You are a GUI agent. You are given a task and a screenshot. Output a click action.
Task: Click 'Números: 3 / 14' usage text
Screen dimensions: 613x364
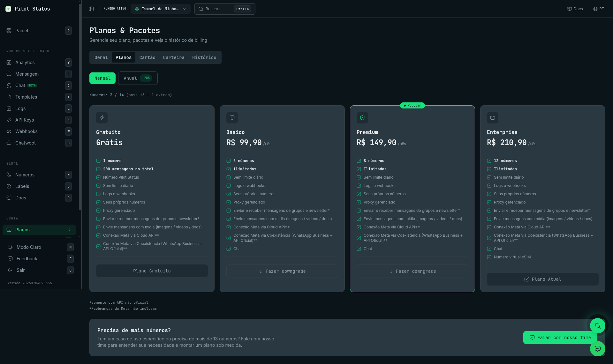107,95
